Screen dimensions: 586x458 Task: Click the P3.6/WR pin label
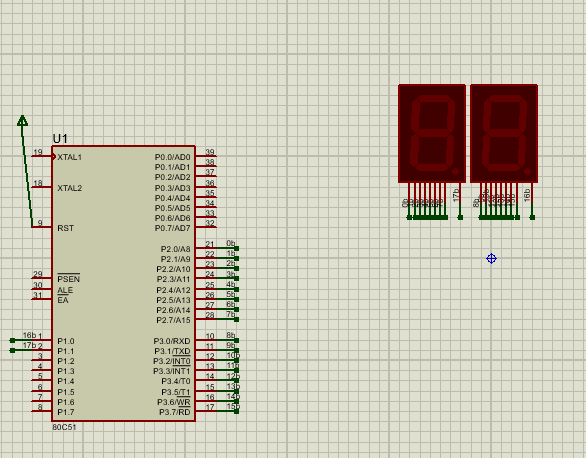coord(174,402)
